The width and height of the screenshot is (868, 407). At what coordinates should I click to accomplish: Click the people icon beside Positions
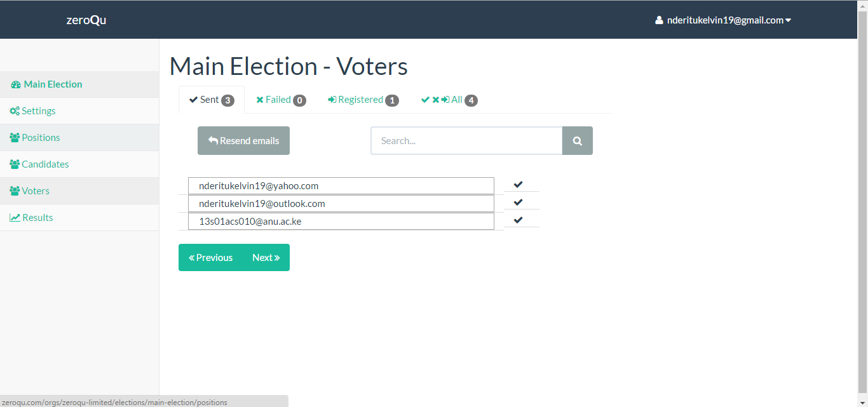(x=15, y=138)
